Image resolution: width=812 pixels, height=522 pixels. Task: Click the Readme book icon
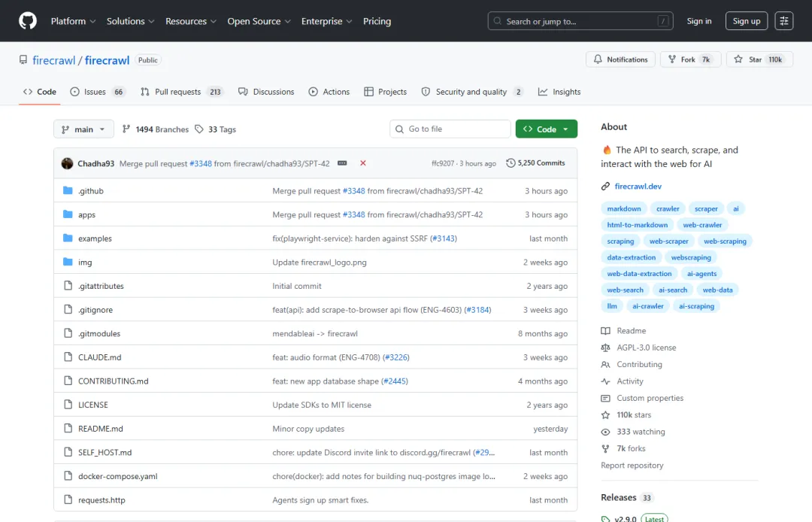(605, 331)
